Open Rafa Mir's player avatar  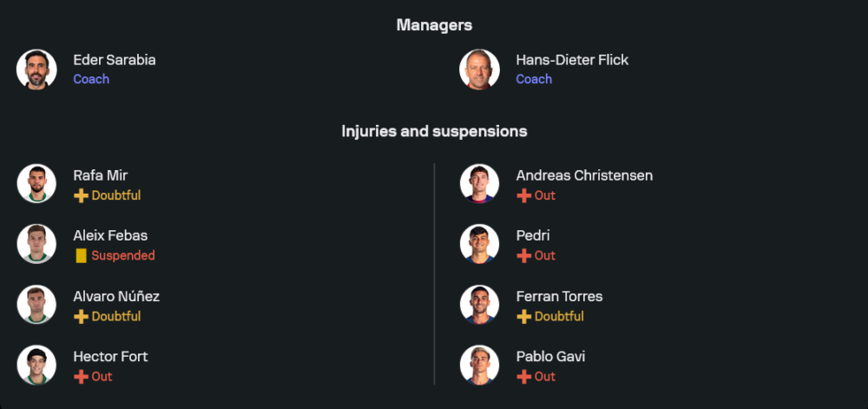(x=36, y=184)
